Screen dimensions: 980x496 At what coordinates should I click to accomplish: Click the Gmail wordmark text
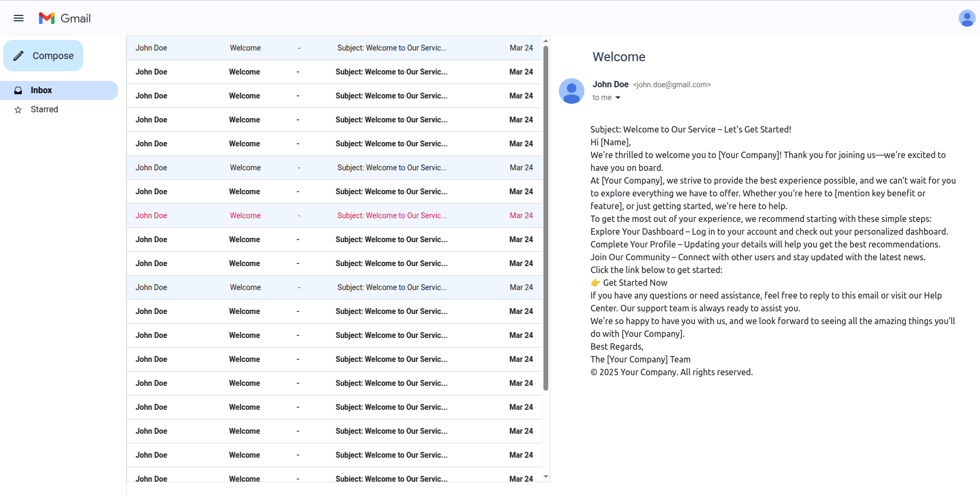(76, 19)
